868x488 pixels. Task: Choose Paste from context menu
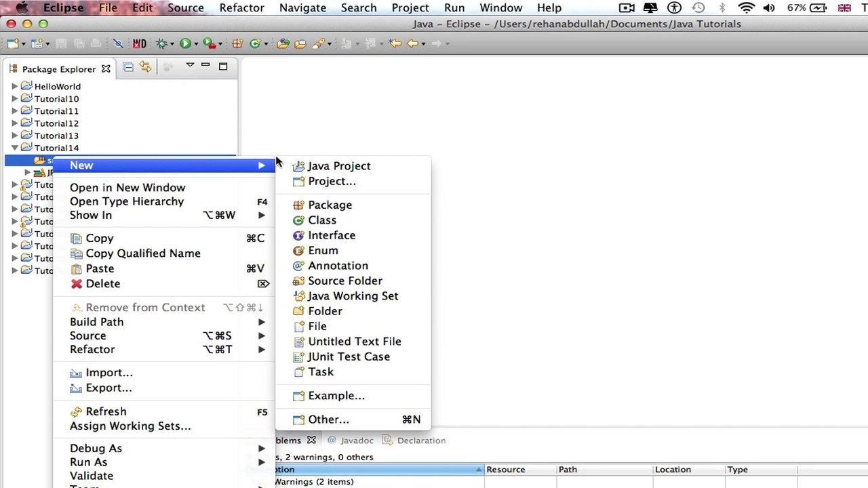point(164,268)
